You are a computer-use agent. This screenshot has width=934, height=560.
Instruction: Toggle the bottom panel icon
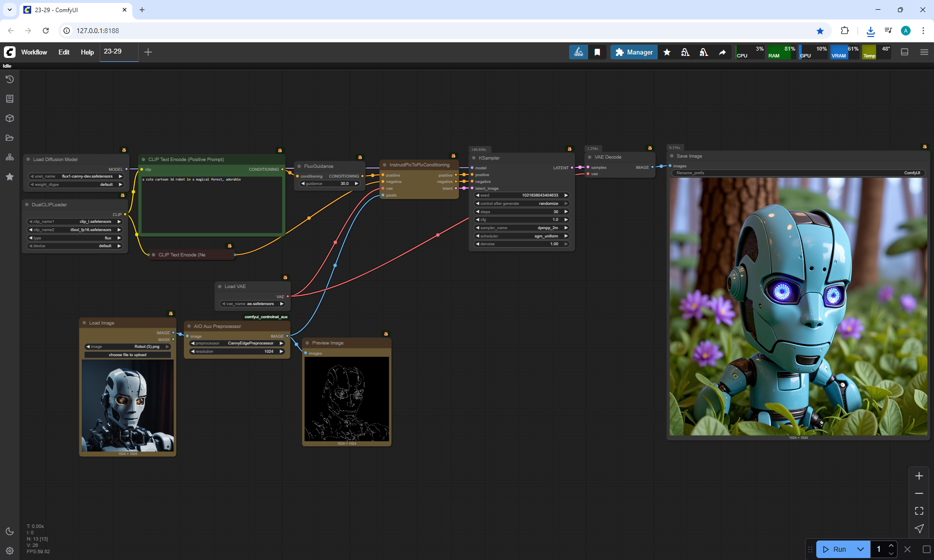905,52
